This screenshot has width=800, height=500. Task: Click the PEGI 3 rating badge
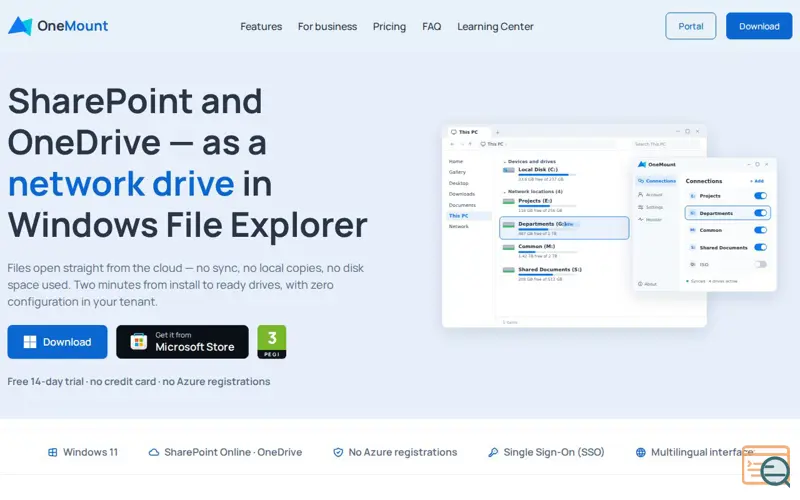(271, 342)
